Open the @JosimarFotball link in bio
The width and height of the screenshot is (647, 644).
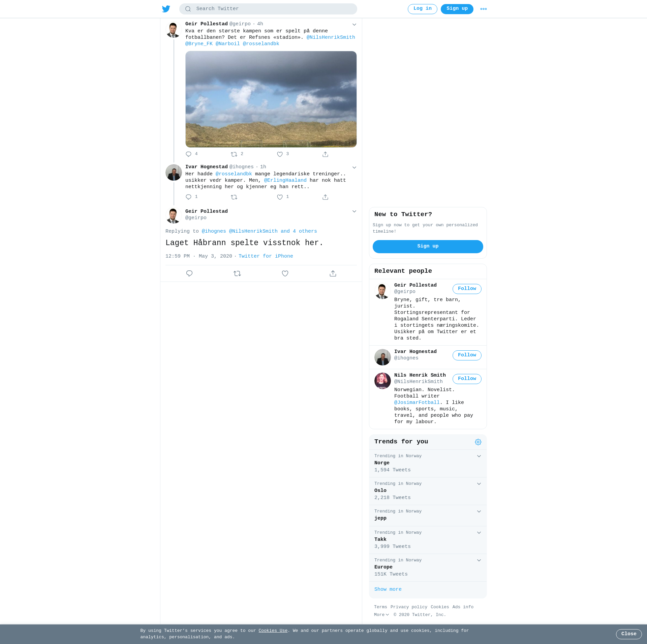[417, 403]
